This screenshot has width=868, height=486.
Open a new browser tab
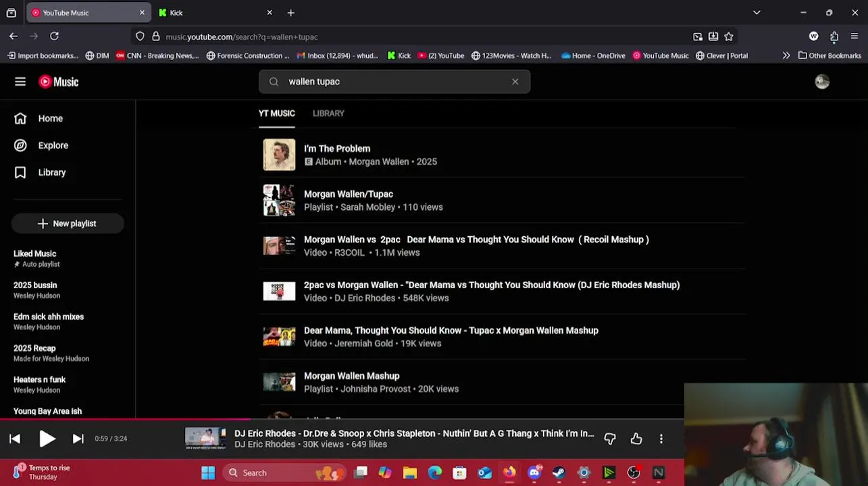[x=290, y=13]
